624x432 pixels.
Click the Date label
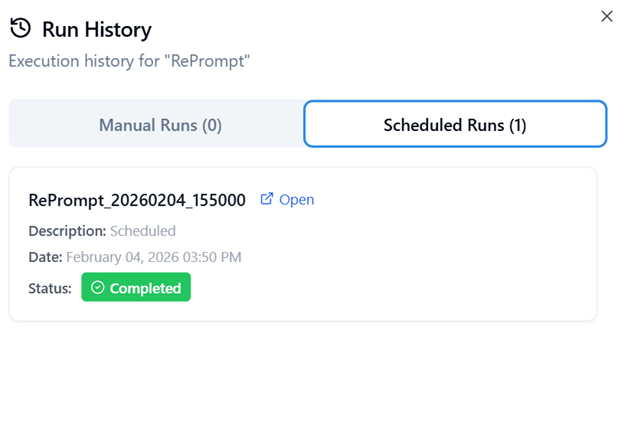click(45, 257)
